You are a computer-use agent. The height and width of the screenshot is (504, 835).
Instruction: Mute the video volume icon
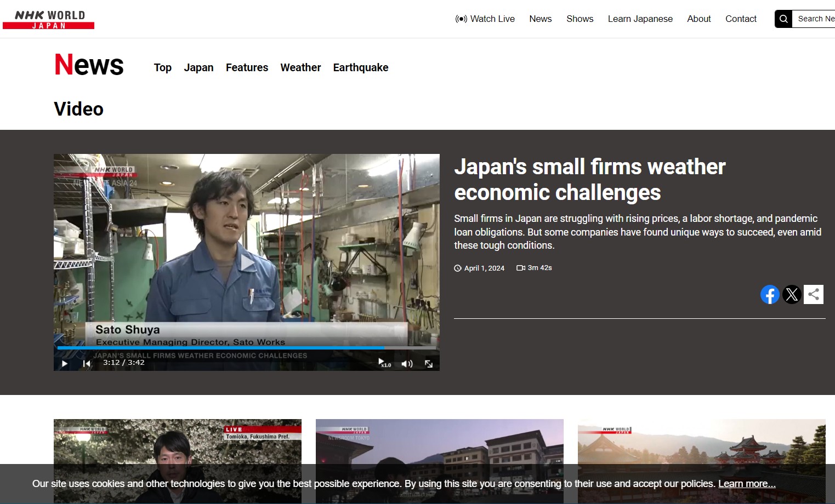(407, 363)
